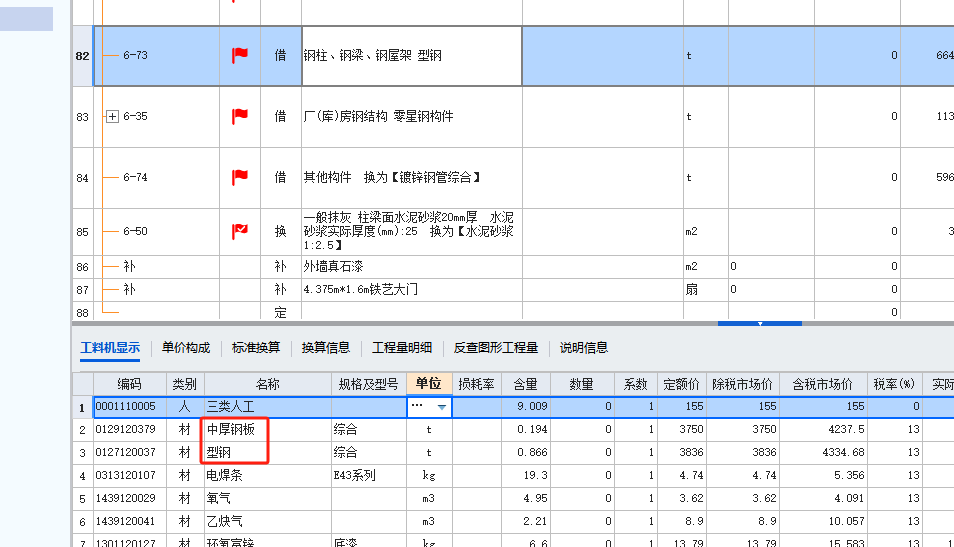Click the 外墙真石漆 name cell
The height and width of the screenshot is (547, 954).
[x=412, y=267]
